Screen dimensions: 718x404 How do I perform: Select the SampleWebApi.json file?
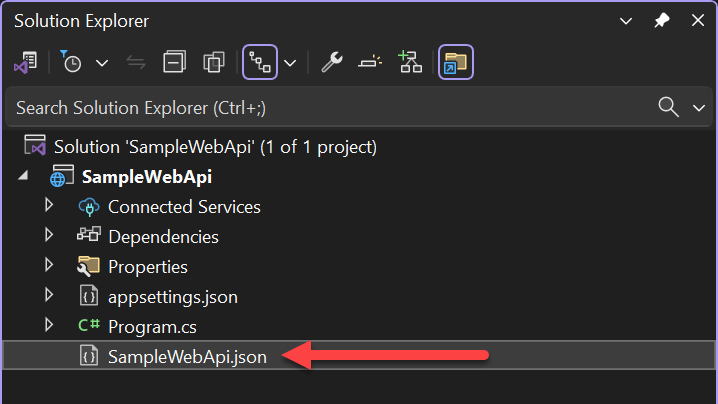click(187, 356)
